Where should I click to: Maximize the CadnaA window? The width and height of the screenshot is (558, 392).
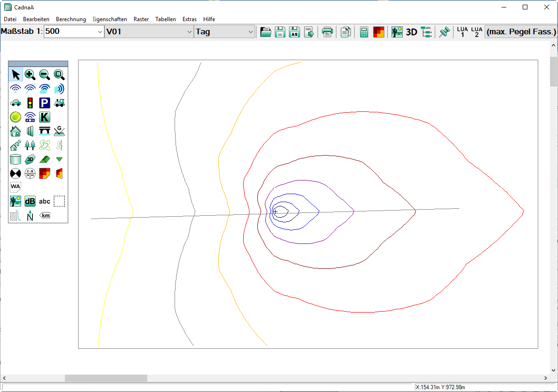tap(525, 7)
